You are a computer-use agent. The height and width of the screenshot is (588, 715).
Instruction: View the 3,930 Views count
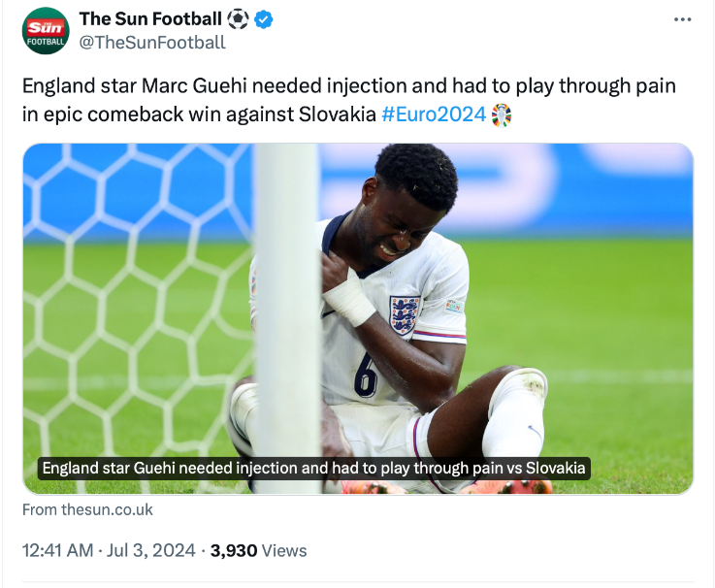pyautogui.click(x=258, y=551)
